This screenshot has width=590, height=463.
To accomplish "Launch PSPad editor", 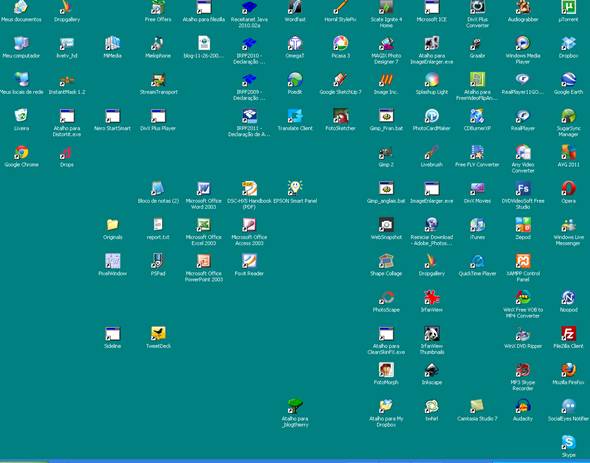I will point(158,261).
